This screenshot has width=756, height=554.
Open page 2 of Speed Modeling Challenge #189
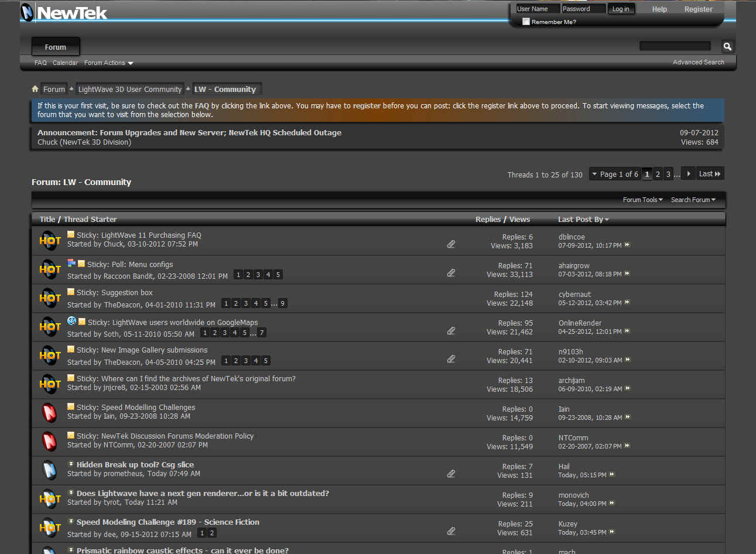(x=212, y=533)
